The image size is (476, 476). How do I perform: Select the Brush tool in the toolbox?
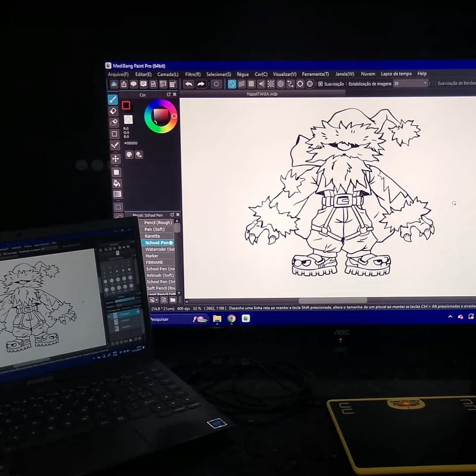click(113, 100)
